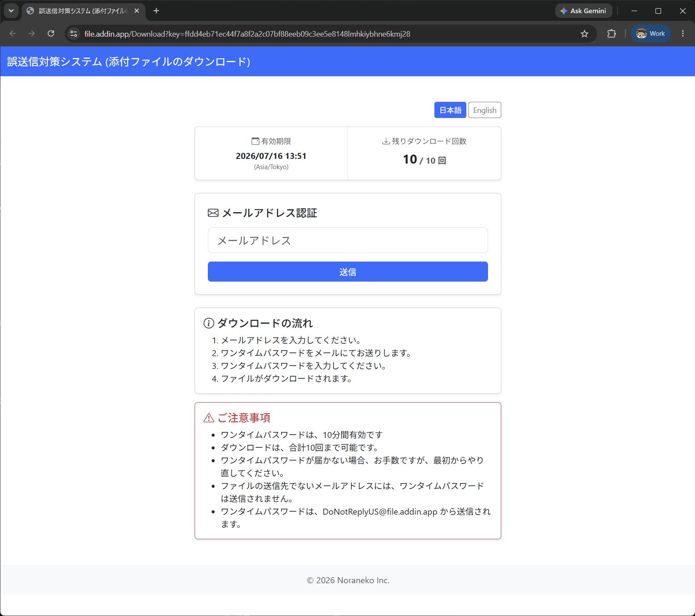Click the envelope icon beside メールアドレス認証
This screenshot has height=616, width=695.
pos(213,213)
